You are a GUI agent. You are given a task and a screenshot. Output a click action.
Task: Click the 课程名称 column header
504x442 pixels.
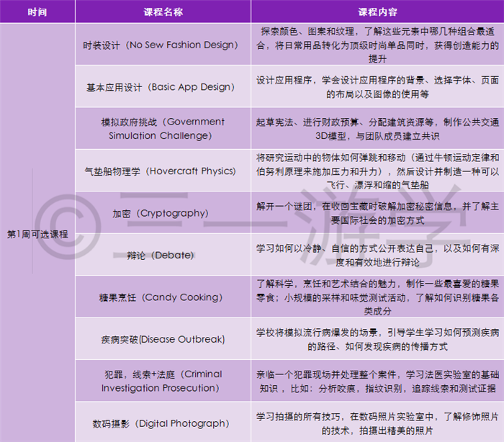163,12
